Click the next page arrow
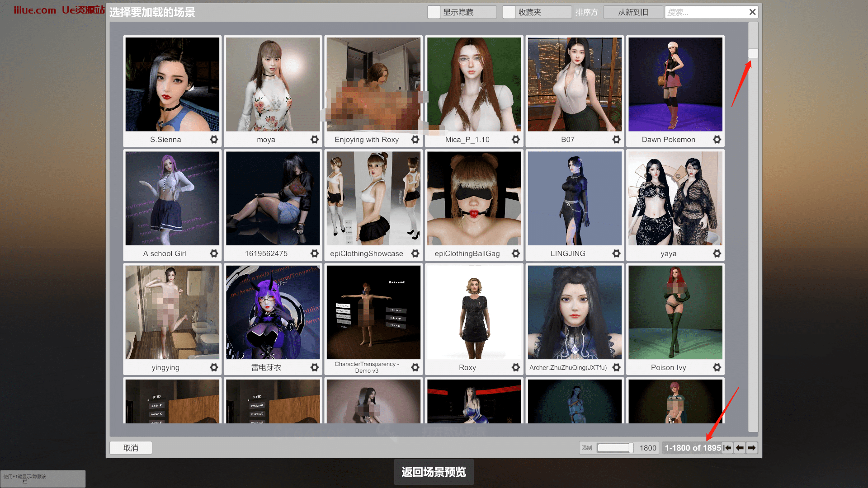Image resolution: width=868 pixels, height=488 pixels. pyautogui.click(x=752, y=448)
